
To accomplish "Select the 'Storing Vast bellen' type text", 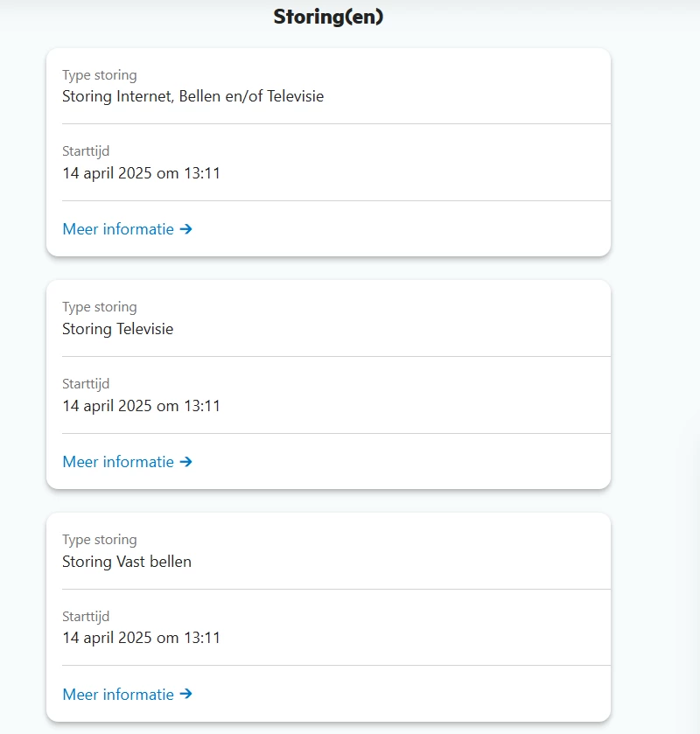I will 126,562.
